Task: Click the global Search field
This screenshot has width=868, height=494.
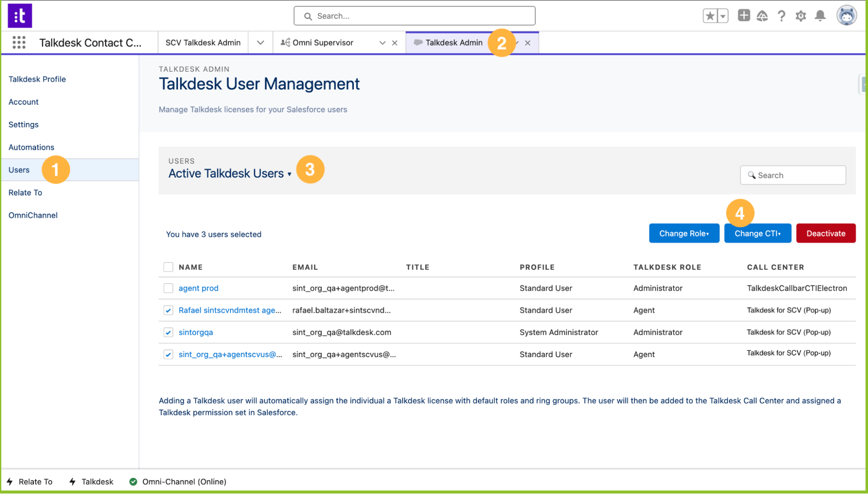Action: [x=415, y=16]
